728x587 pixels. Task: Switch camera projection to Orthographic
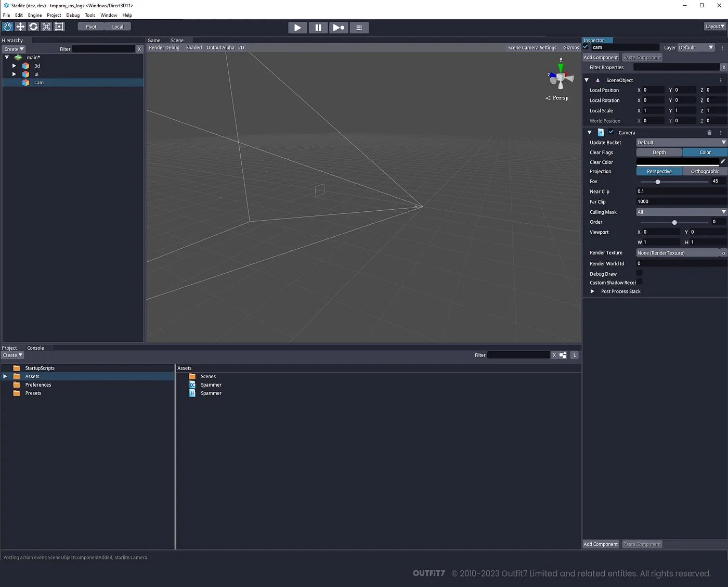(704, 171)
